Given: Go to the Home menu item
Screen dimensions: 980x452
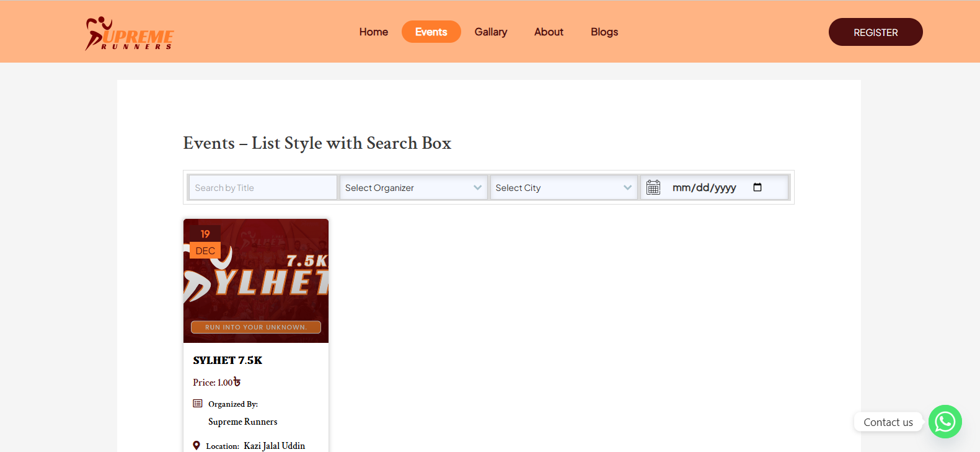Looking at the screenshot, I should [x=373, y=32].
